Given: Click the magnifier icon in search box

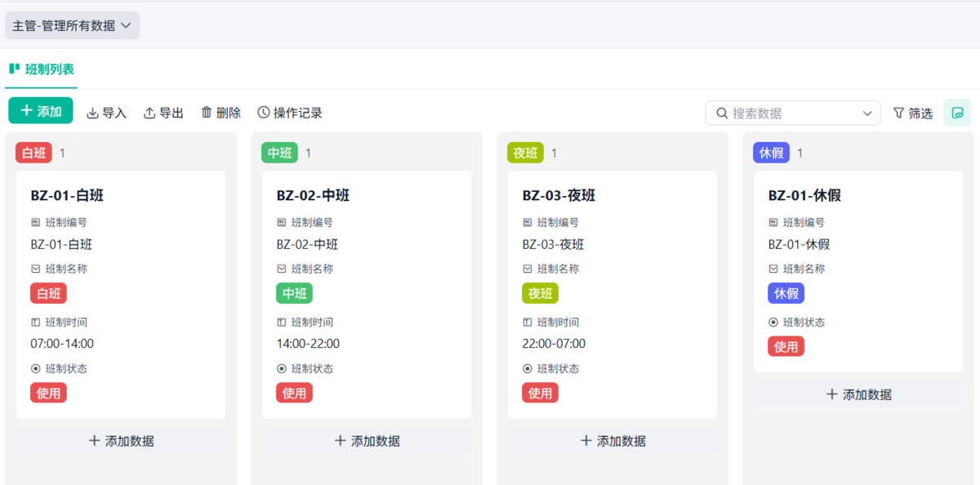Looking at the screenshot, I should [x=722, y=113].
